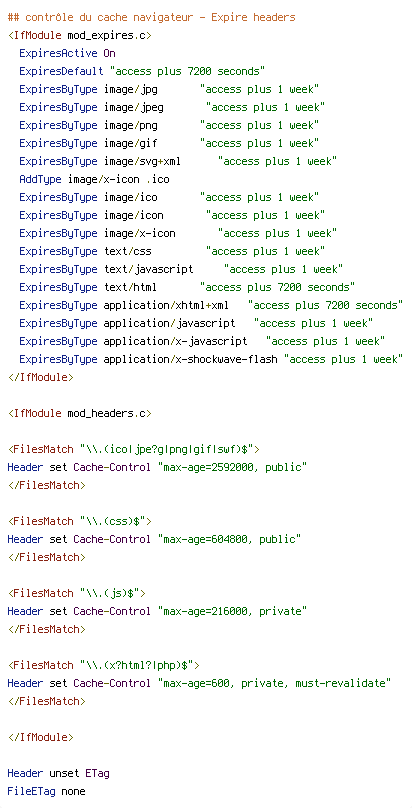Select the image/svg+xml MIME type
The height and width of the screenshot is (808, 412).
click(142, 162)
